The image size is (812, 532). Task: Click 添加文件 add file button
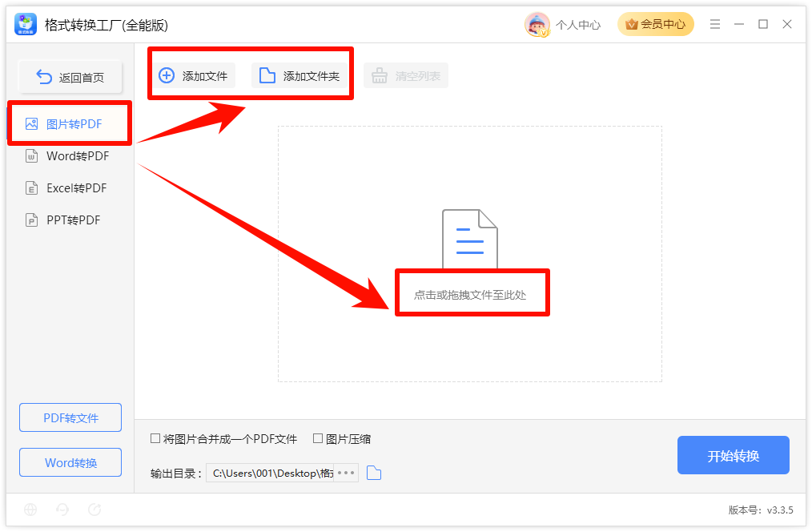click(x=194, y=75)
